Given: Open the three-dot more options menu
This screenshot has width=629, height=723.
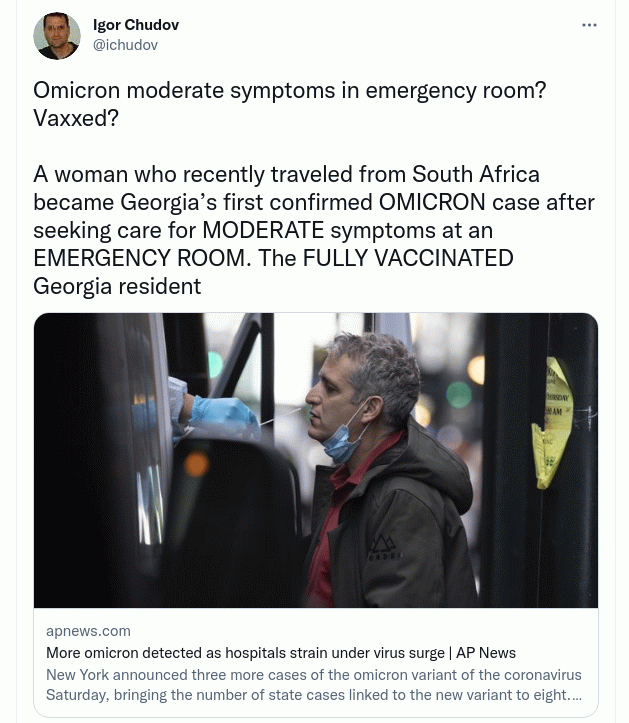Looking at the screenshot, I should tap(589, 25).
